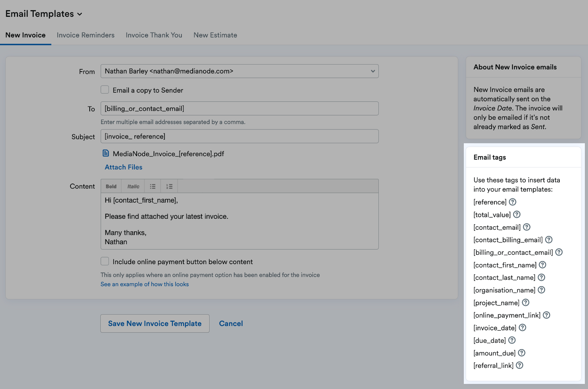588x389 pixels.
Task: Insert a bulleted list in Content editor
Action: pyautogui.click(x=153, y=186)
